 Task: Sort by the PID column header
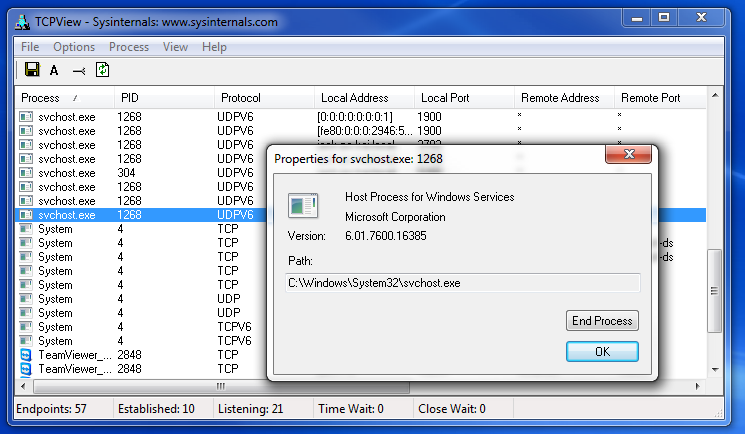point(164,98)
